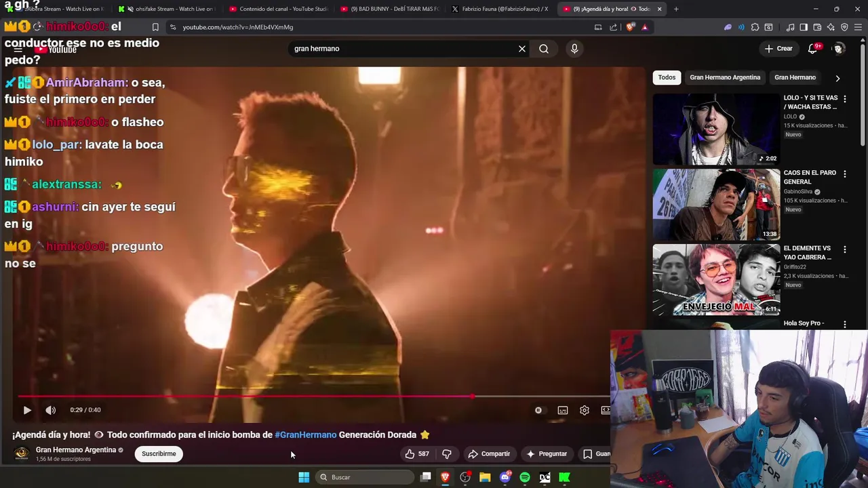Viewport: 868px width, 488px height.
Task: Open the Brave extensions puzzle icon
Action: [755, 27]
